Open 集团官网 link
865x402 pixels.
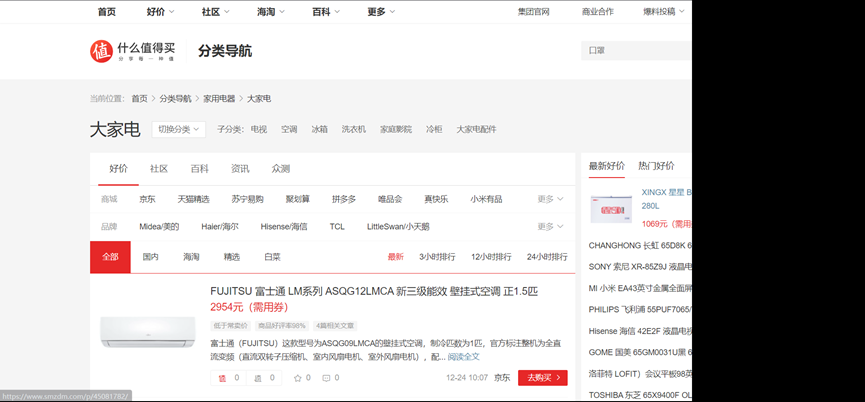pyautogui.click(x=533, y=12)
